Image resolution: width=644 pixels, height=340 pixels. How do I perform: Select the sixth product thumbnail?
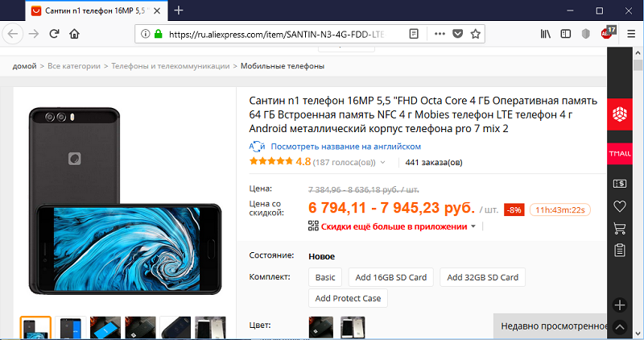point(210,328)
